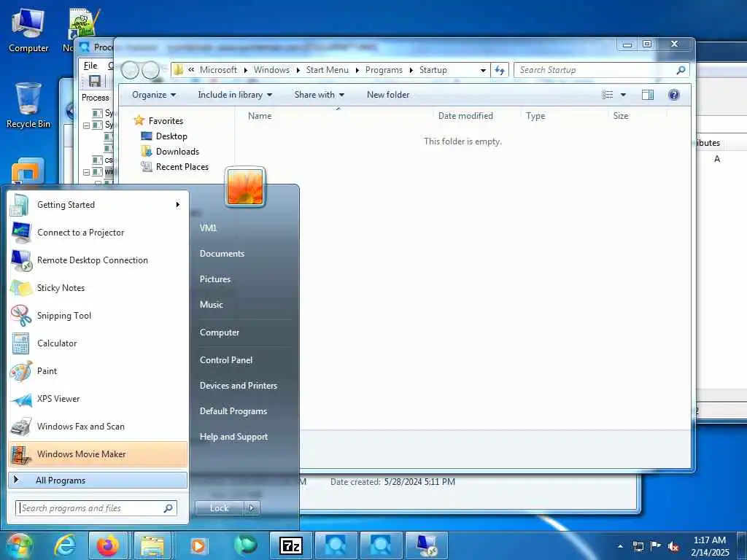Open Windows Fax and Scan
The width and height of the screenshot is (747, 560).
(x=98, y=426)
